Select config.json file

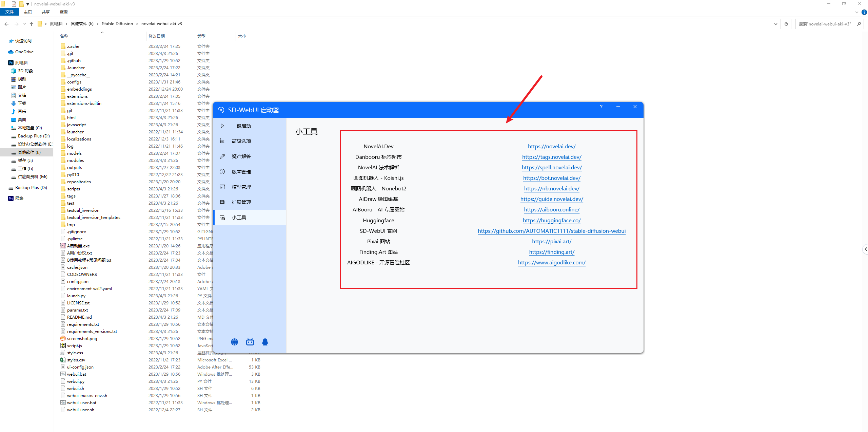click(75, 281)
